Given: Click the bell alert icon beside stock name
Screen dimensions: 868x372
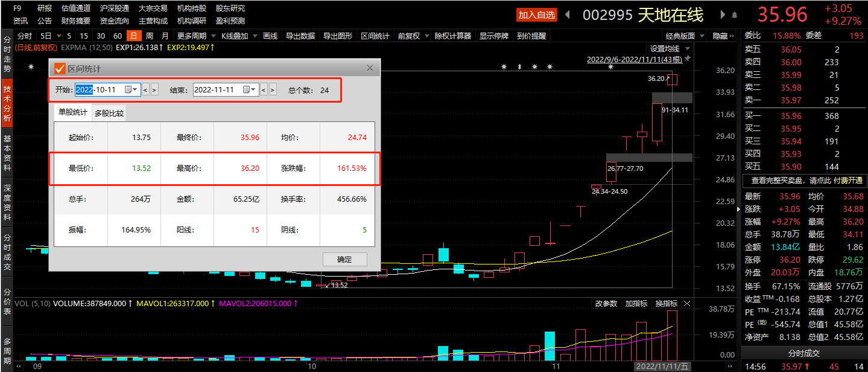Looking at the screenshot, I should 734,14.
